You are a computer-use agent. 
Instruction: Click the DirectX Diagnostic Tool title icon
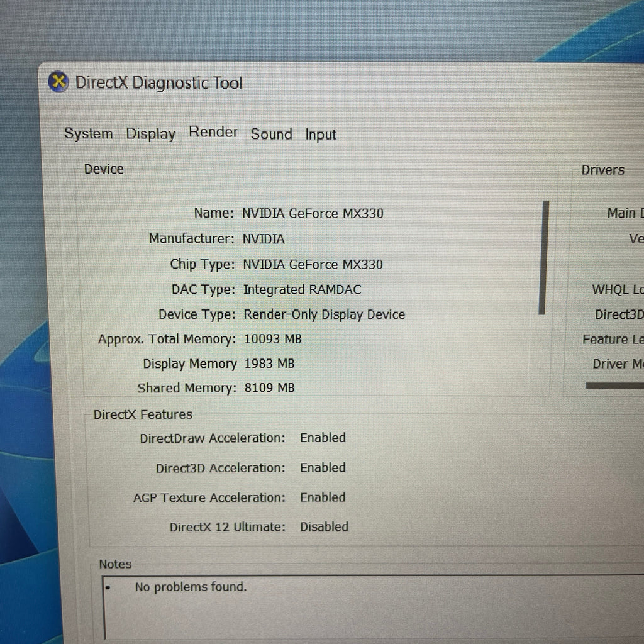click(58, 81)
